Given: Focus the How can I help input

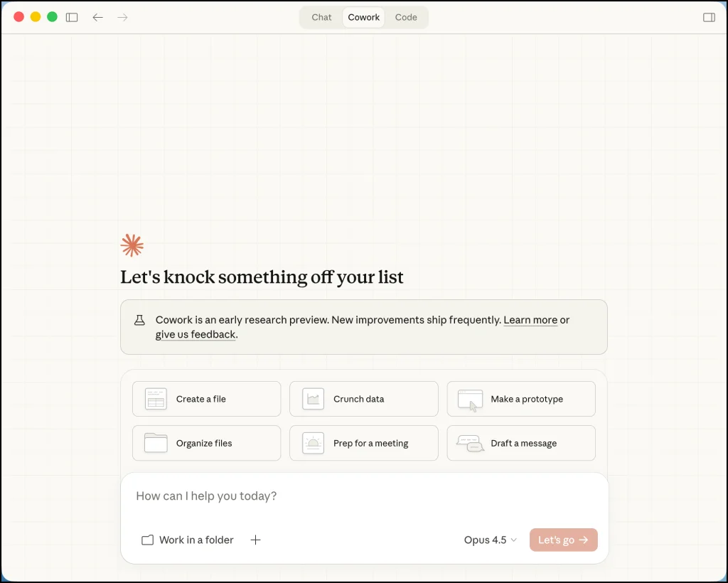Looking at the screenshot, I should coord(363,496).
